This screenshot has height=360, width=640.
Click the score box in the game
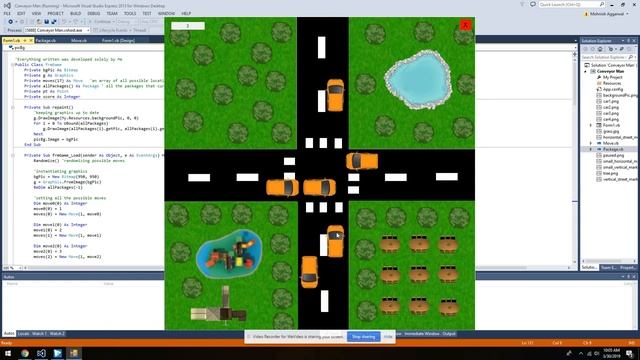[188, 26]
